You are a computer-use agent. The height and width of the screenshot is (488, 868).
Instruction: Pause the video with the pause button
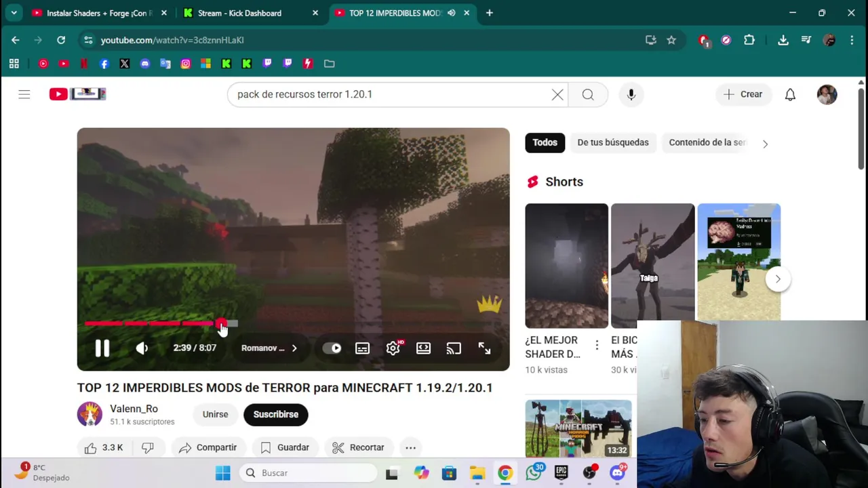[102, 348]
